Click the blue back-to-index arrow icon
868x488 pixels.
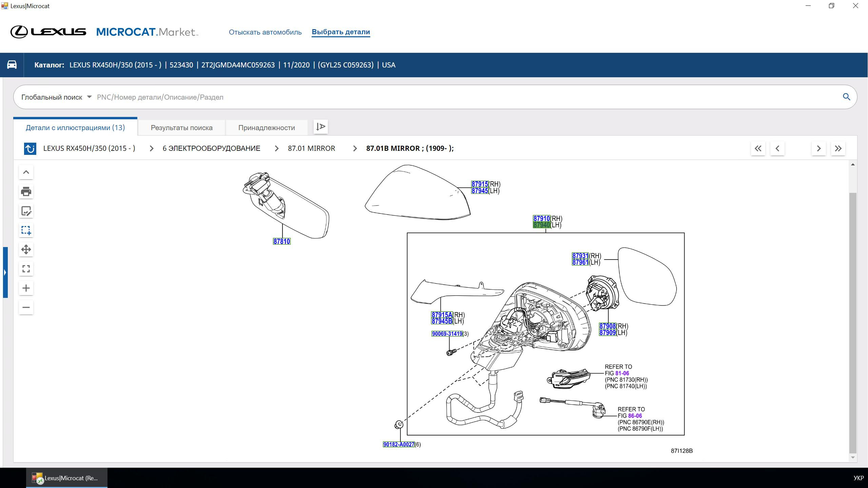30,148
